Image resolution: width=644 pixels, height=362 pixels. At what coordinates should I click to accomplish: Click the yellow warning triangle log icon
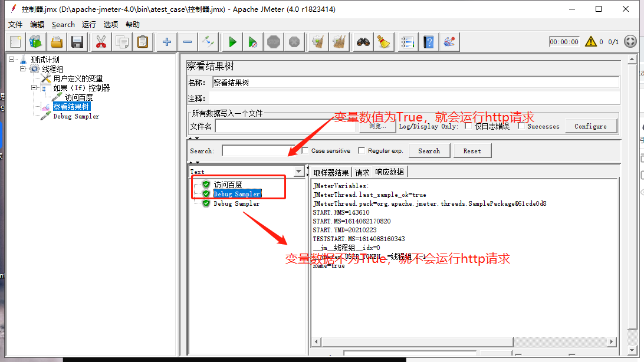(x=590, y=41)
